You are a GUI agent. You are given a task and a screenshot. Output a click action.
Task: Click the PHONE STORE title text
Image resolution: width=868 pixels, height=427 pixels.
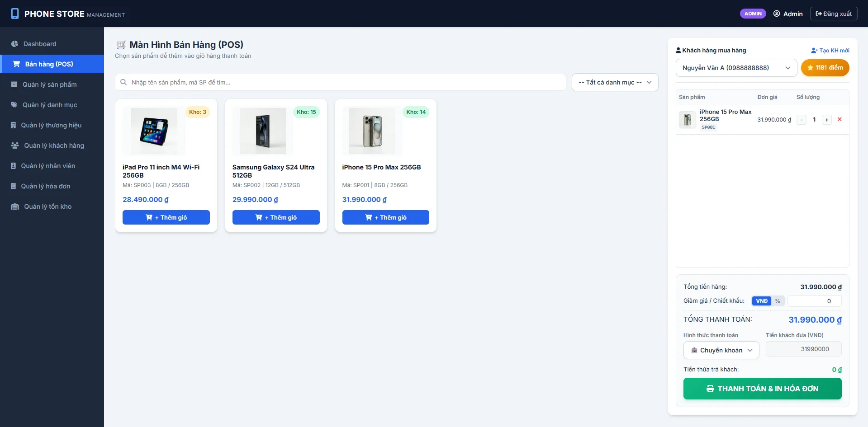(54, 14)
